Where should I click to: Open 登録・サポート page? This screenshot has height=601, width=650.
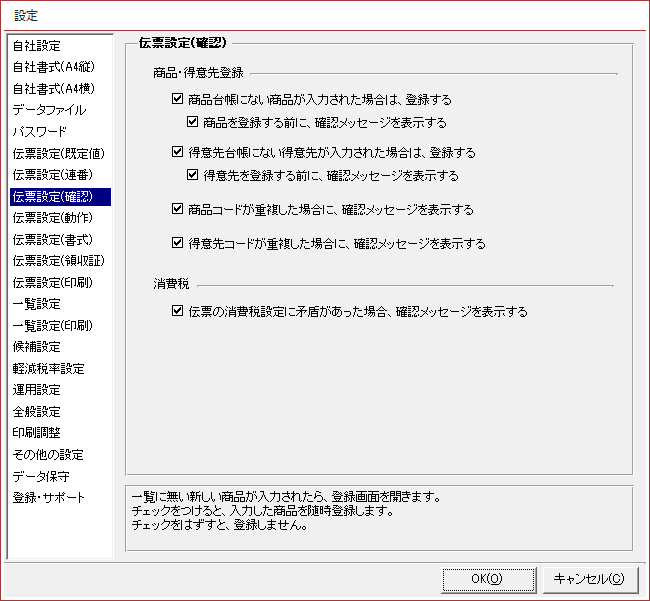click(49, 497)
